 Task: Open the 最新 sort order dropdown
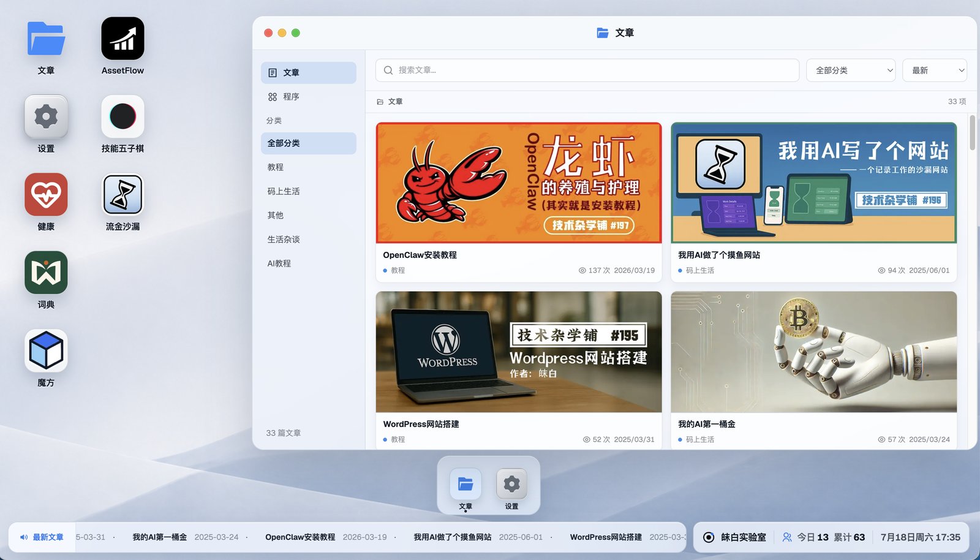point(935,70)
